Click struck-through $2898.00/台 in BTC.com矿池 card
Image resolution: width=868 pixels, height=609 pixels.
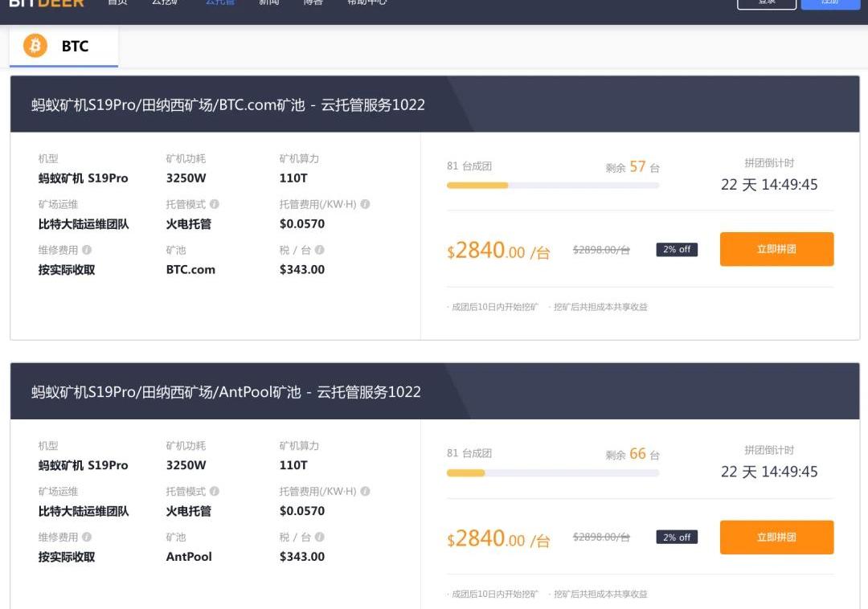click(601, 250)
